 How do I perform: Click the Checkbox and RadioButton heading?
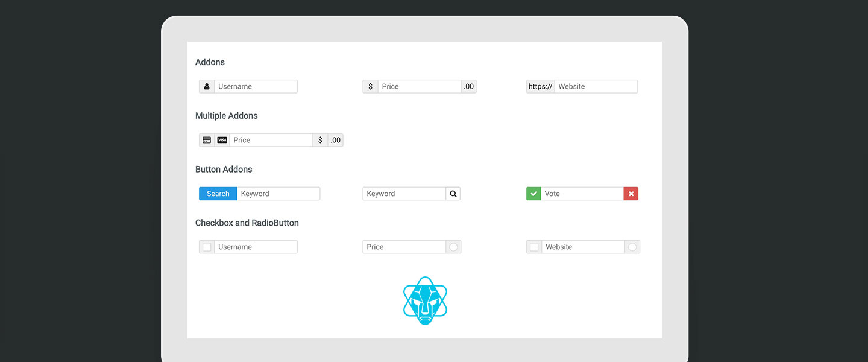247,223
